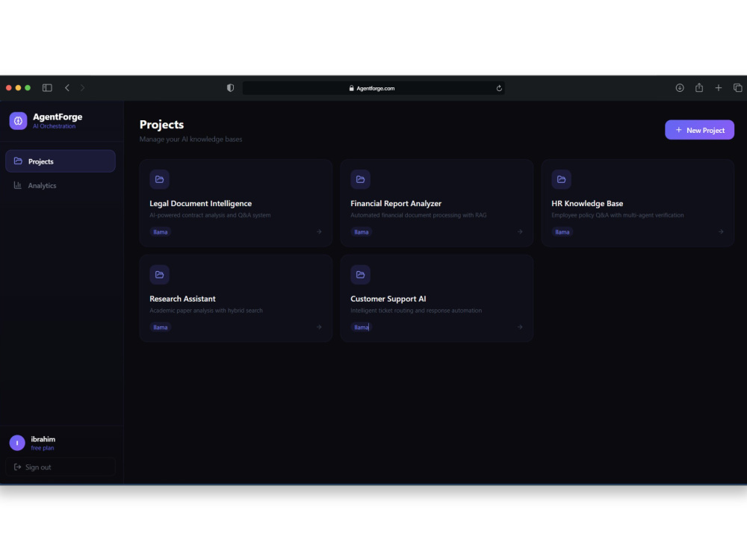Open the Projects sidebar item
This screenshot has height=560, width=747.
click(x=61, y=161)
